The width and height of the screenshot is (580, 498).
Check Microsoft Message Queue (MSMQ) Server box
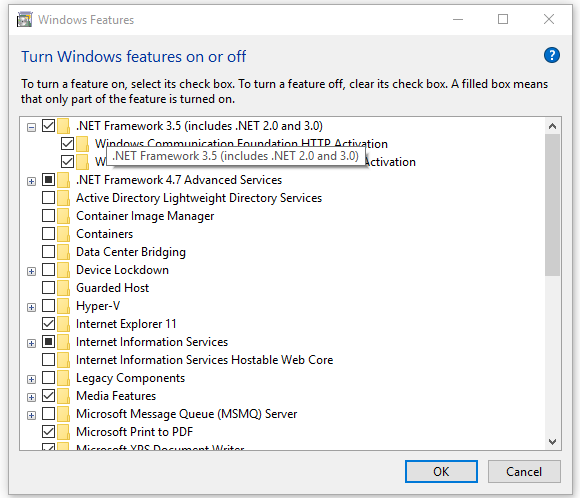(48, 414)
